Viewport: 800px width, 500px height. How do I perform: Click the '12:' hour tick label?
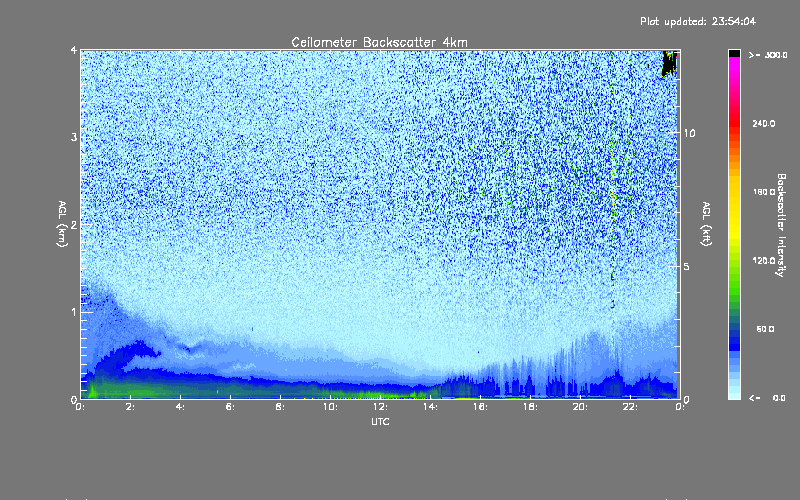[x=380, y=407]
